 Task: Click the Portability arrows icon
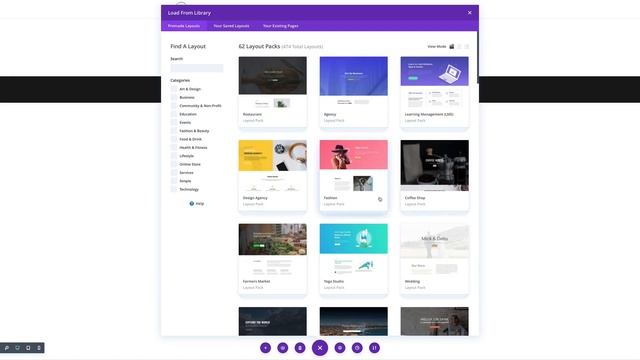(374, 348)
